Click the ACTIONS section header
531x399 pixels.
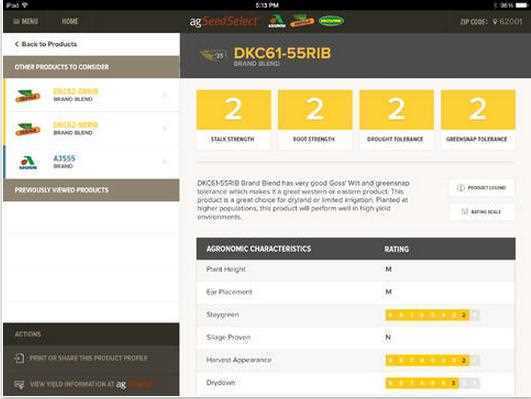pyautogui.click(x=91, y=334)
